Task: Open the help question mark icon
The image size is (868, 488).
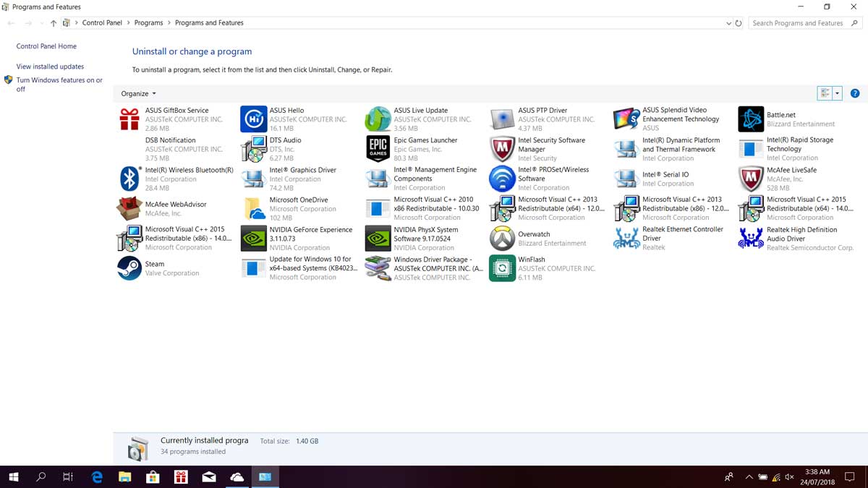Action: point(855,93)
